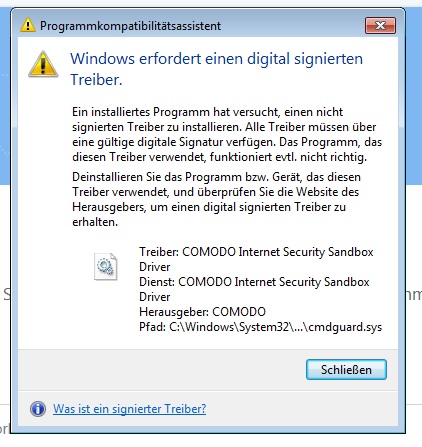
Task: Click the small warning icon in title bar
Action: click(x=28, y=25)
